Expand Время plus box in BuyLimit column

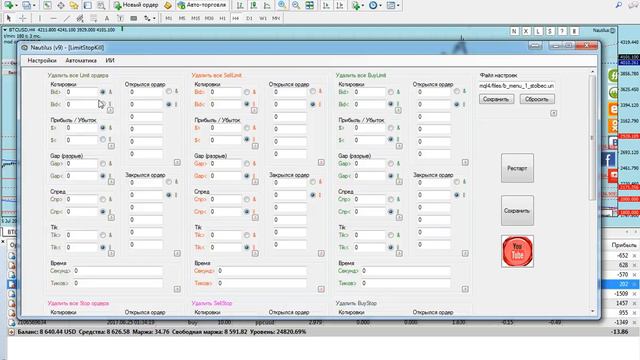(x=465, y=289)
